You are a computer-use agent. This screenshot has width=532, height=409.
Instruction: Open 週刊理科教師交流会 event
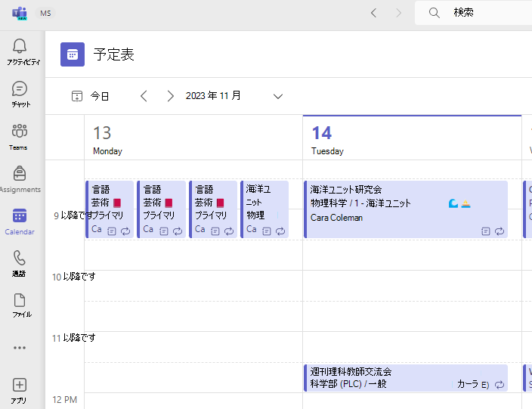click(x=406, y=378)
